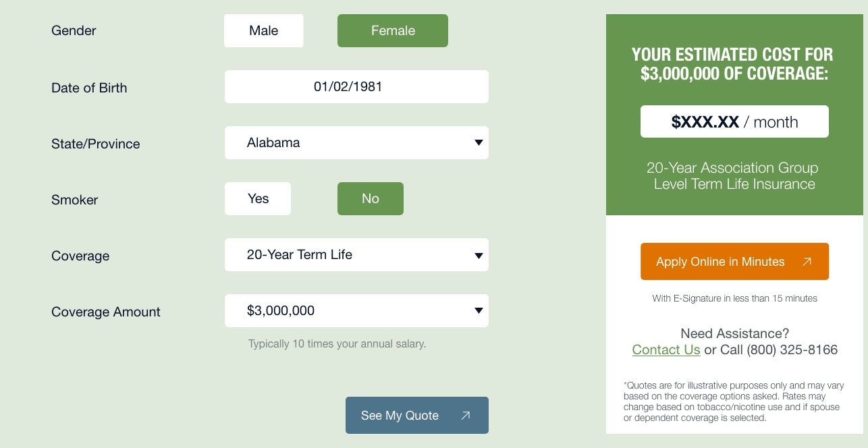The image size is (868, 448).
Task: Click the phone number (800) 325-8166
Action: pos(792,349)
